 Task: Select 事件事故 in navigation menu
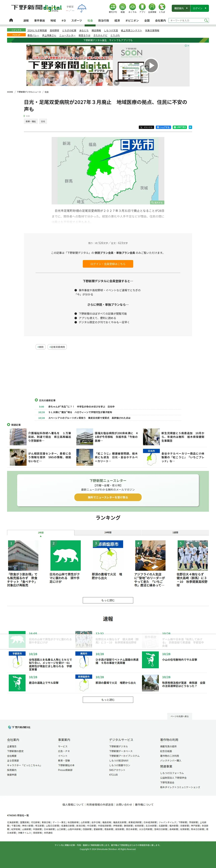(39, 21)
